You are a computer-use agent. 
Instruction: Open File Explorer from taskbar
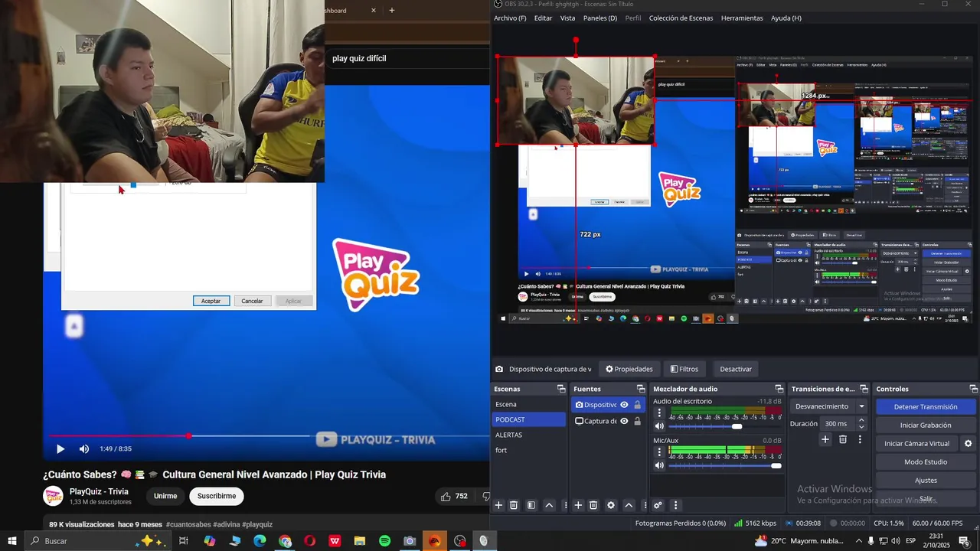(x=359, y=541)
